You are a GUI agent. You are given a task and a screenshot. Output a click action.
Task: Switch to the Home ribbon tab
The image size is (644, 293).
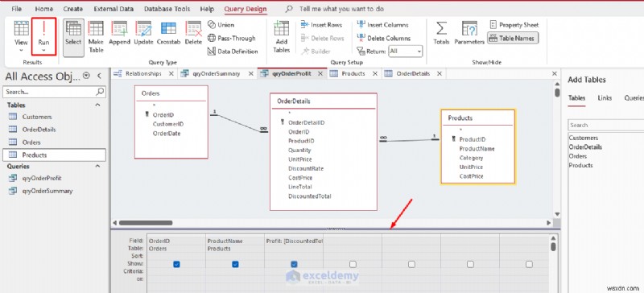coord(44,9)
